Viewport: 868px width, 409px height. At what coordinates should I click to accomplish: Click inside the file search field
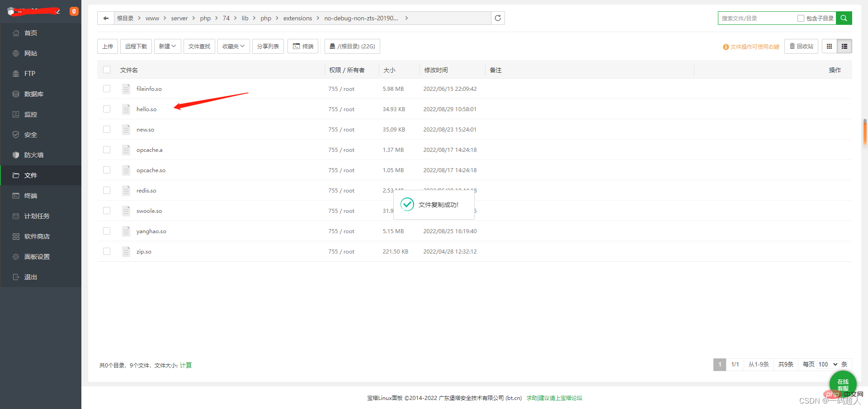click(x=758, y=18)
